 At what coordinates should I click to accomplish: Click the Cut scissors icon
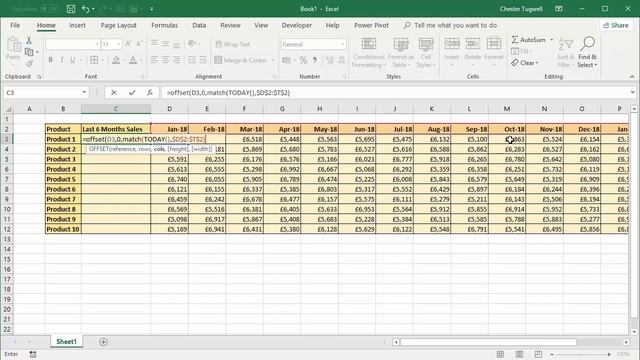[29, 40]
